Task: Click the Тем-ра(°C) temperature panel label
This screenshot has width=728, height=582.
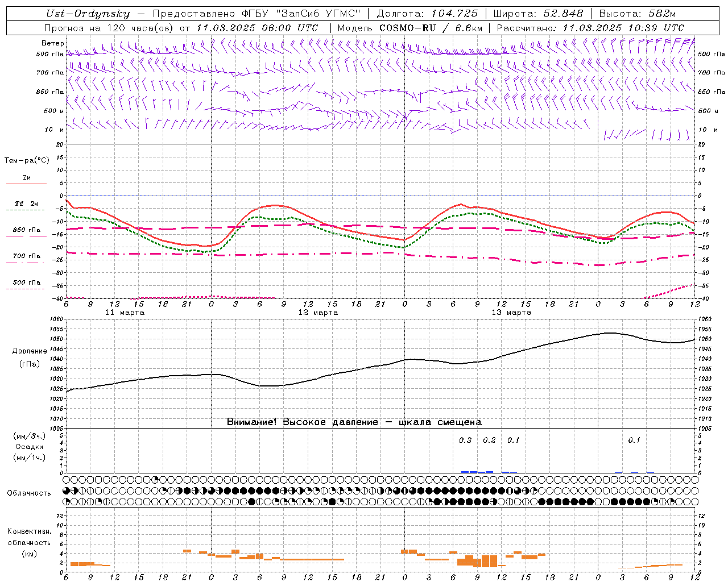Action: [x=27, y=161]
